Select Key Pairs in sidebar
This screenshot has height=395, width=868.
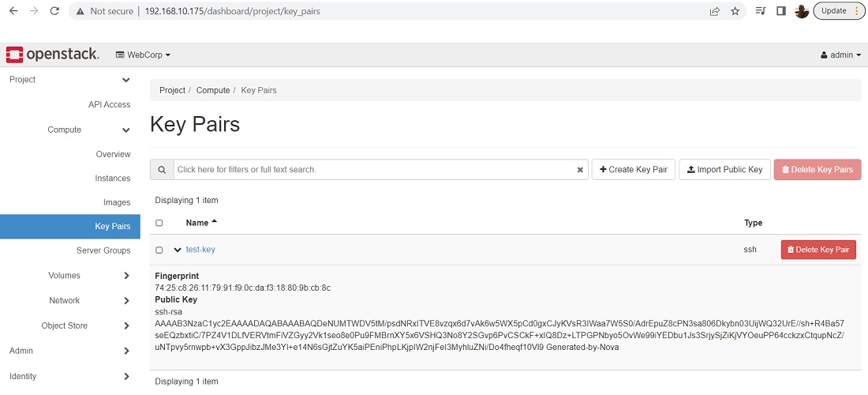[69, 226]
